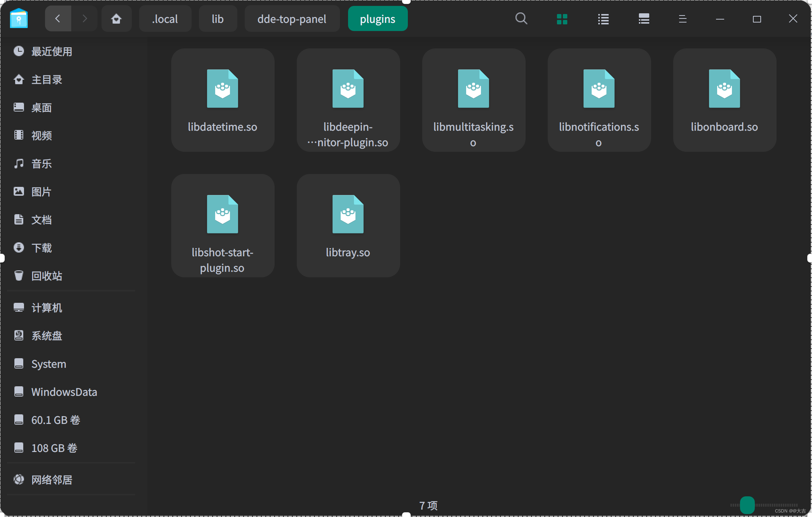812x517 pixels.
Task: Open the hamburger settings menu
Action: (682, 19)
